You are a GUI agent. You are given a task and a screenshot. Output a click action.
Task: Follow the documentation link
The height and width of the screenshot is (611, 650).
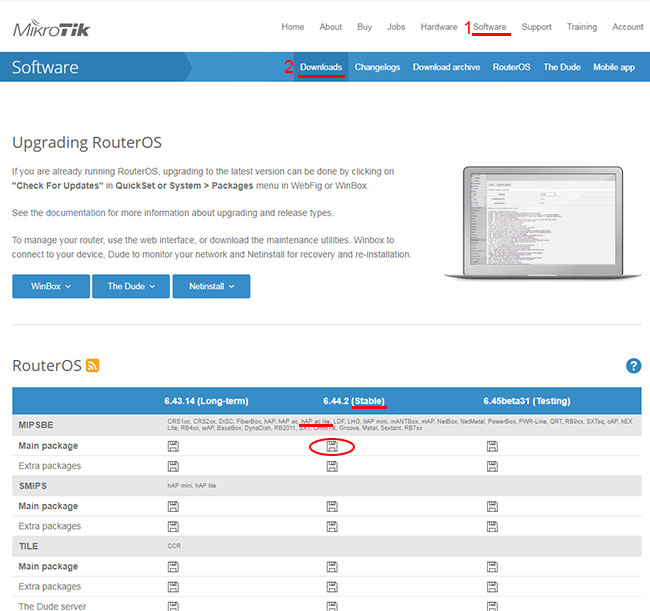[x=75, y=213]
